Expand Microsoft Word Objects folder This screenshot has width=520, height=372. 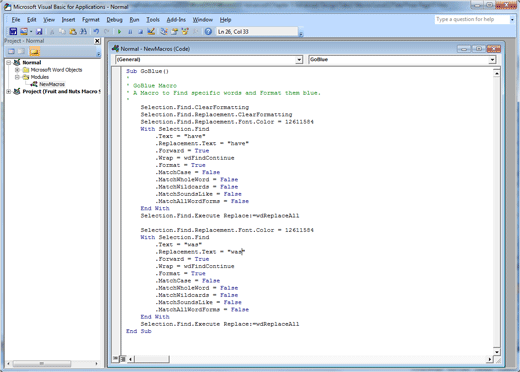point(17,70)
